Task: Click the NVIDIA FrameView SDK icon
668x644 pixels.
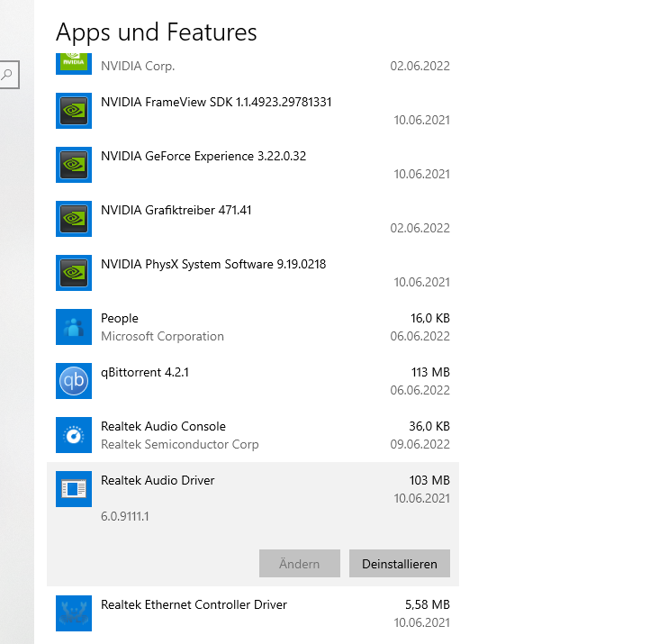Action: (74, 111)
